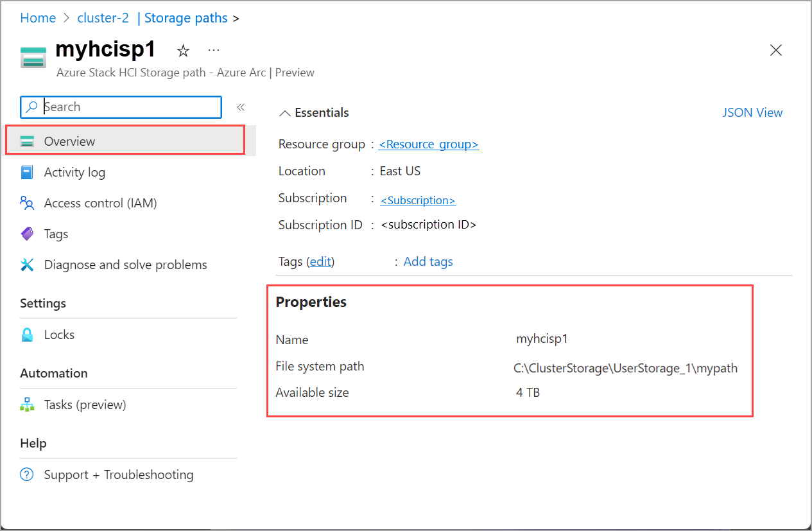Click the Activity log book icon
This screenshot has height=531, width=812.
(x=27, y=172)
